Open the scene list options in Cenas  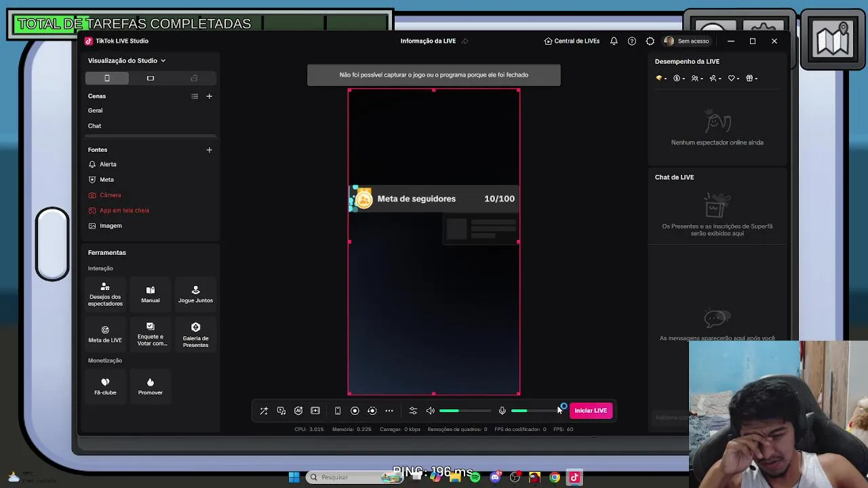click(195, 96)
